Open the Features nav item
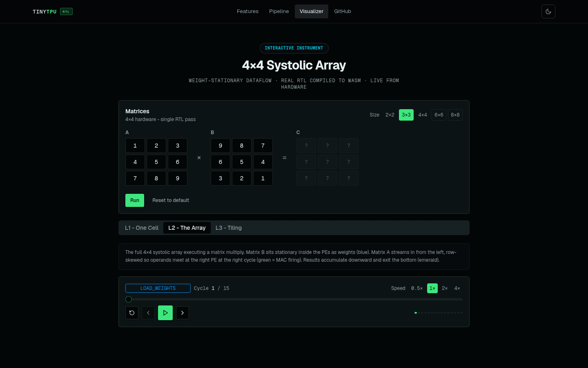This screenshot has width=588, height=368. [x=247, y=11]
